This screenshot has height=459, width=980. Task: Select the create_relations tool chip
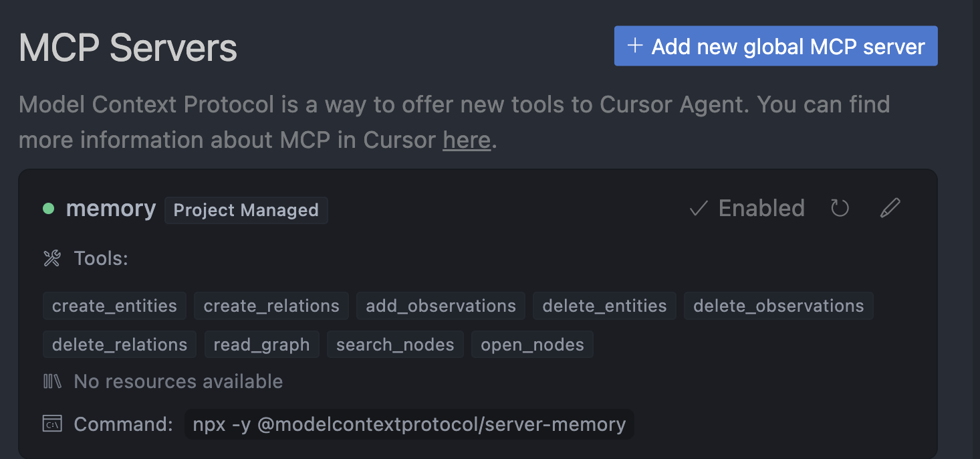271,306
